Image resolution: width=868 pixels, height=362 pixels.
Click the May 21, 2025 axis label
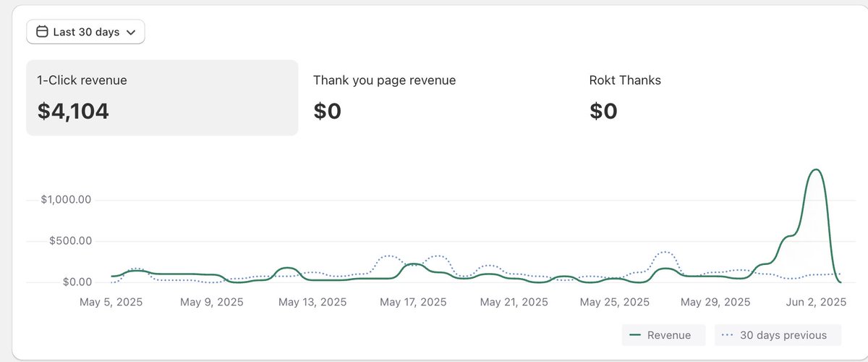pyautogui.click(x=514, y=302)
